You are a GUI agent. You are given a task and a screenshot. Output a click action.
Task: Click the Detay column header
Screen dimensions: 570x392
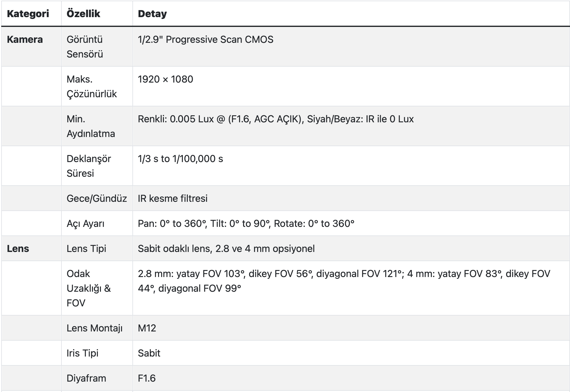pos(152,14)
